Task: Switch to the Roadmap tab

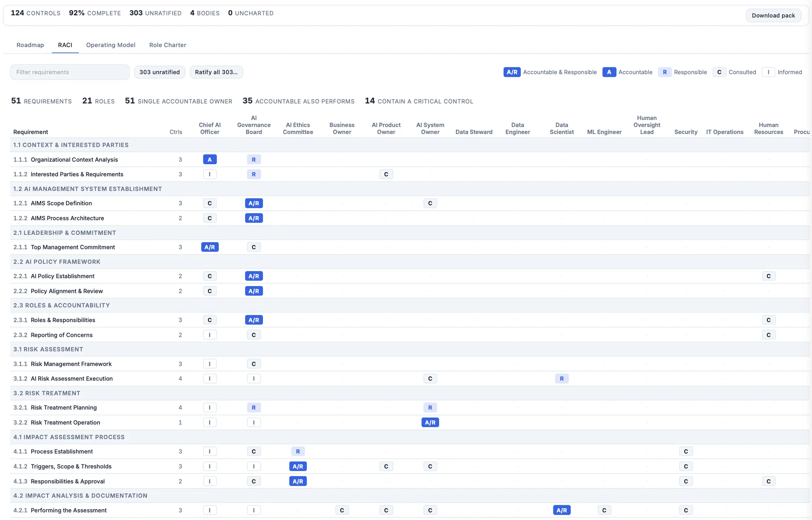Action: coord(30,45)
